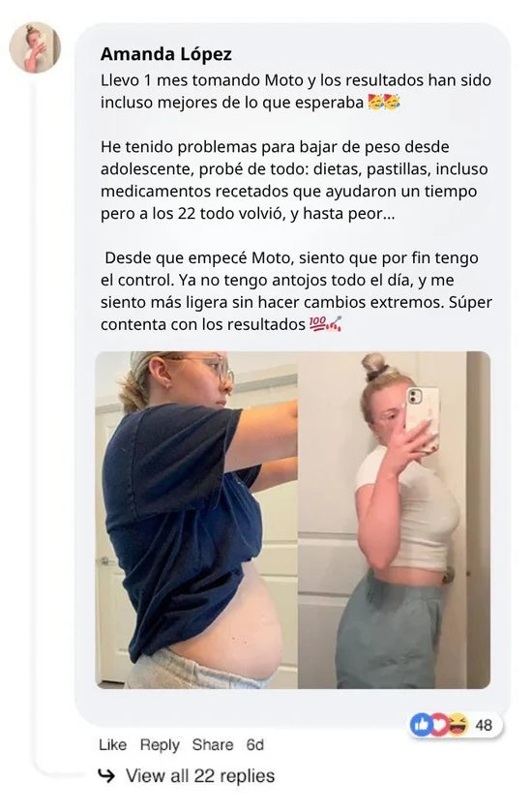Open the navy t-shirt before photo
Screen dimensions: 532x812
(196, 520)
